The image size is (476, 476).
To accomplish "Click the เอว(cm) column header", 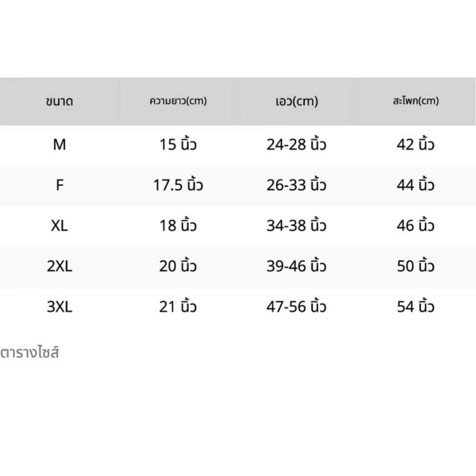I will coord(297,101).
